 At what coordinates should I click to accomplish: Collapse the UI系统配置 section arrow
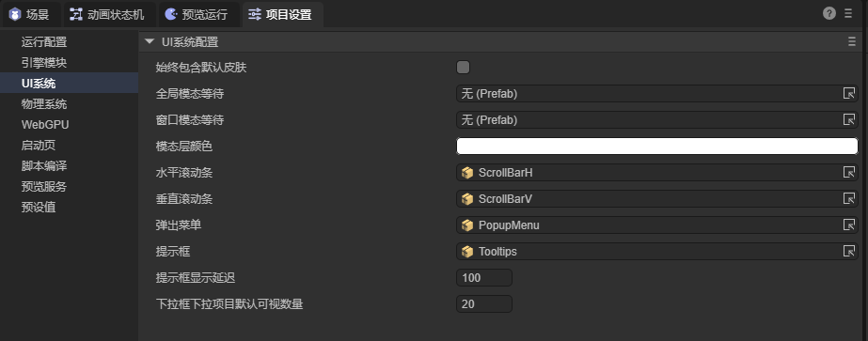pyautogui.click(x=149, y=41)
